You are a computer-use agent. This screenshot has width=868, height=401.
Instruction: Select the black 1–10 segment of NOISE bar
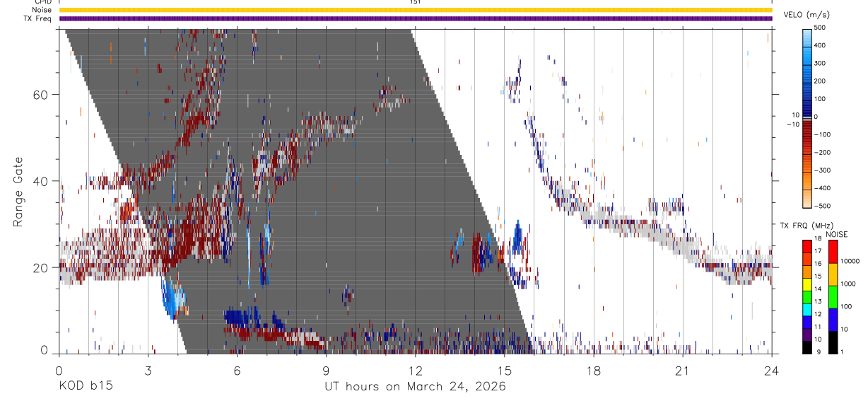point(833,342)
